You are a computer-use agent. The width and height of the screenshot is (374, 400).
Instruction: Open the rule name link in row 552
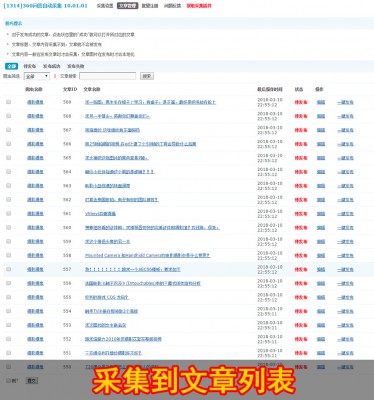(x=35, y=339)
